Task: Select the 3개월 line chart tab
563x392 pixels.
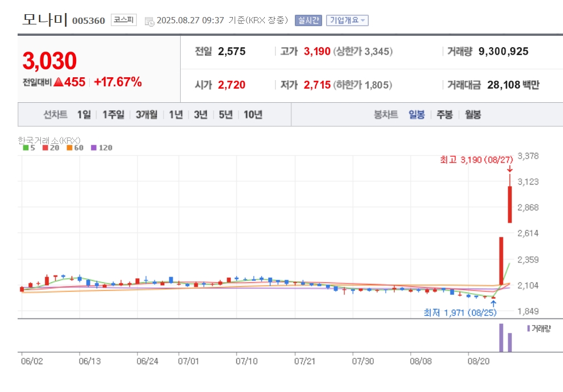Action: pyautogui.click(x=147, y=115)
